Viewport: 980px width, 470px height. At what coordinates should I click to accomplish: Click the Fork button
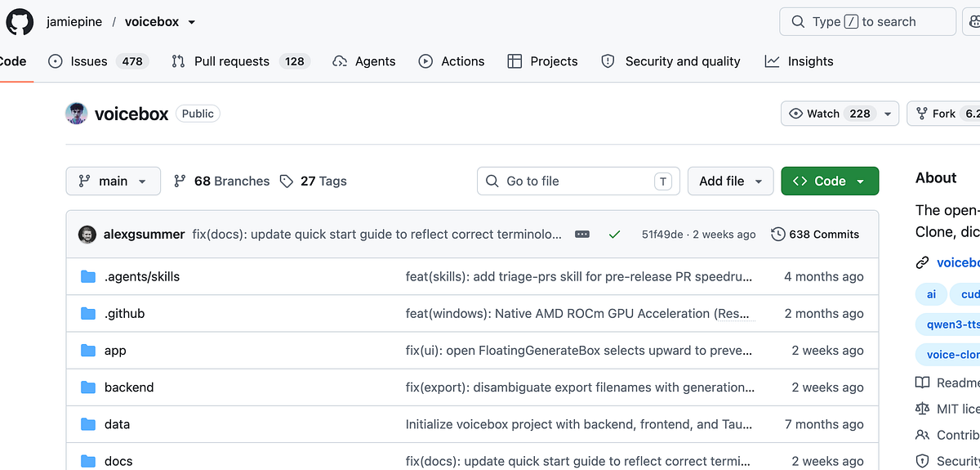(x=943, y=114)
